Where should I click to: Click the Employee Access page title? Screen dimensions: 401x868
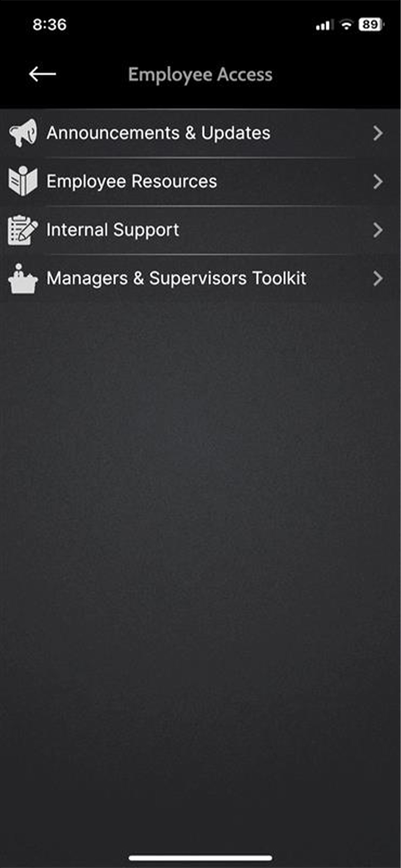pos(200,75)
